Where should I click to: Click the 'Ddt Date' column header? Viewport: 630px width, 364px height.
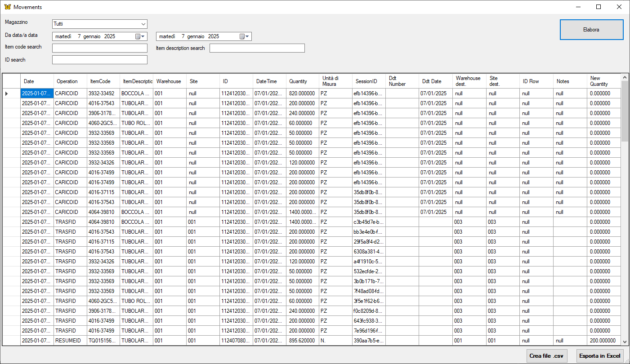[x=436, y=81]
